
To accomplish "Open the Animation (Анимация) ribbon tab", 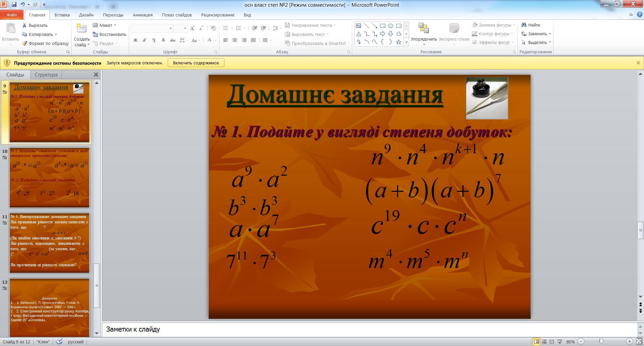I will (143, 15).
